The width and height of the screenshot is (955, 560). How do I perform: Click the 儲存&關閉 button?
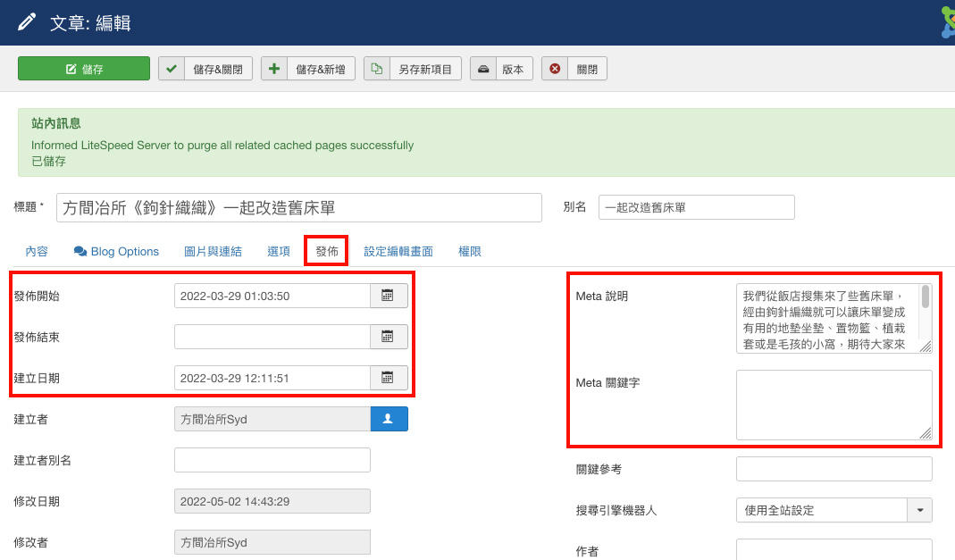click(x=205, y=68)
